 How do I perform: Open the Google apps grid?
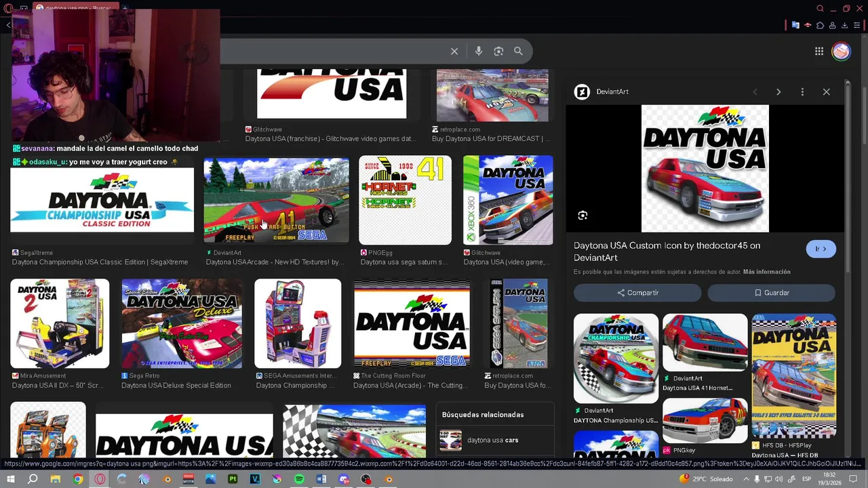[819, 52]
